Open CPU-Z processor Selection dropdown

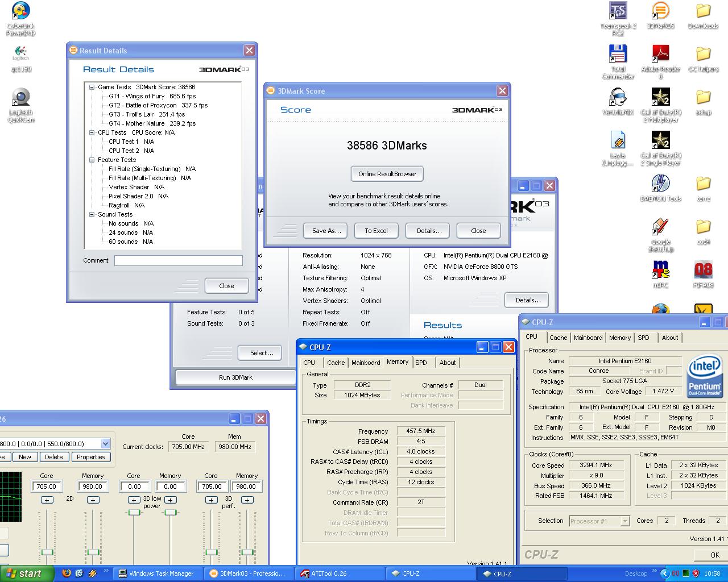(x=625, y=521)
